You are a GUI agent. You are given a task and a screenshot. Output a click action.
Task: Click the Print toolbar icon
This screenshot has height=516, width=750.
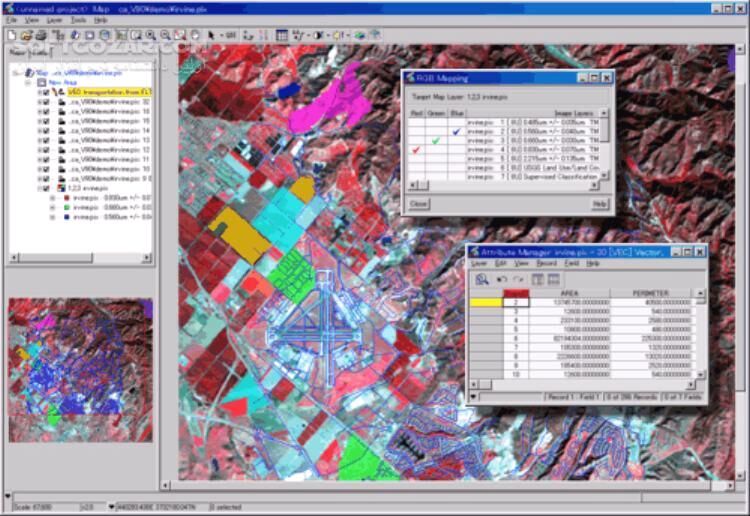[42, 35]
